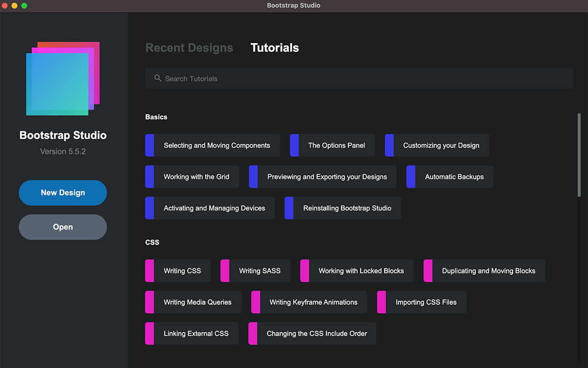Click the Bootstrap Studio layered squares logo
588x368 pixels.
(x=63, y=79)
